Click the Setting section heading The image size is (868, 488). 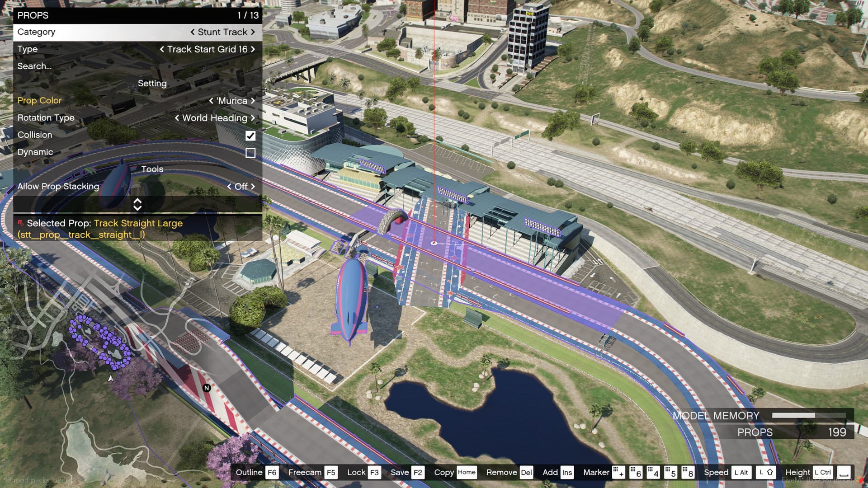pyautogui.click(x=152, y=84)
